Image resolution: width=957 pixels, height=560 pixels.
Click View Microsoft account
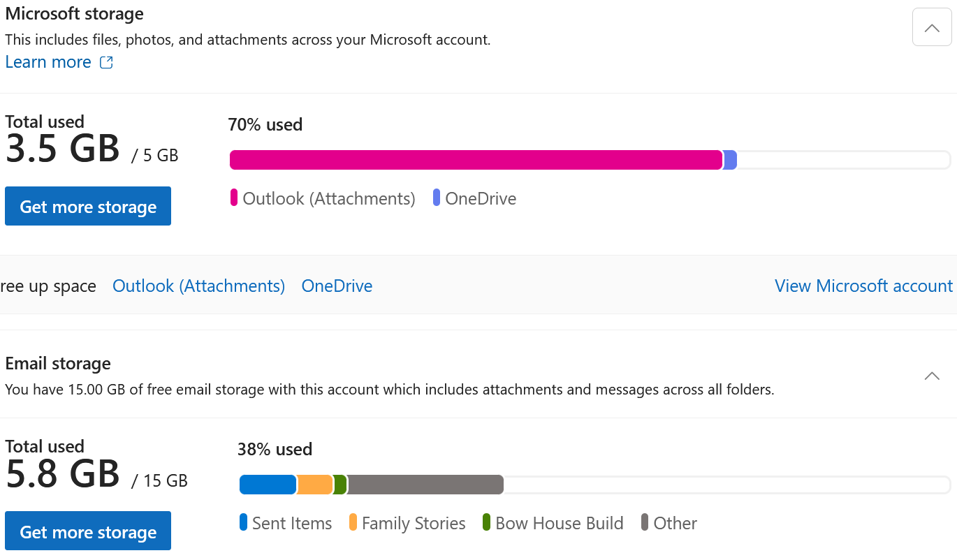[x=863, y=286]
